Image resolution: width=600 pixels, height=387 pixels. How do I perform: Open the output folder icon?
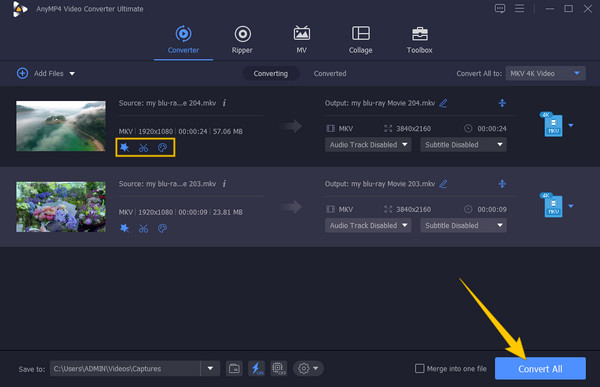click(234, 369)
